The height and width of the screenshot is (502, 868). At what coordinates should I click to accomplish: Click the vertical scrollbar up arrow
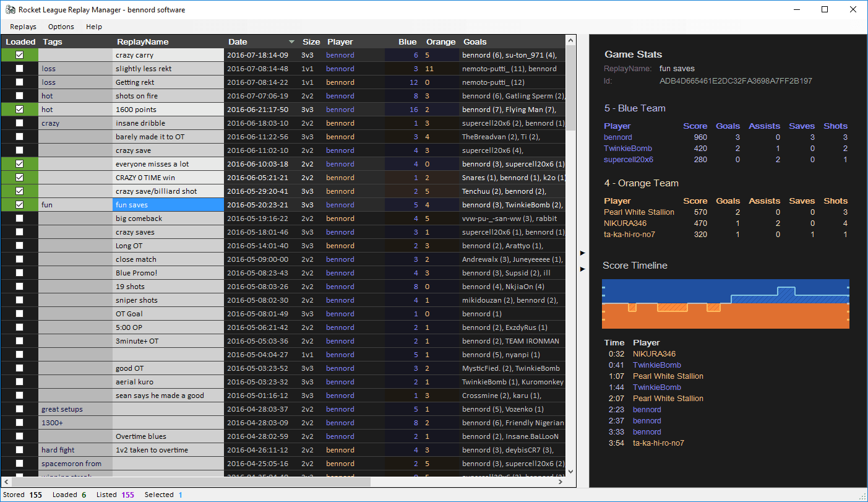point(570,40)
